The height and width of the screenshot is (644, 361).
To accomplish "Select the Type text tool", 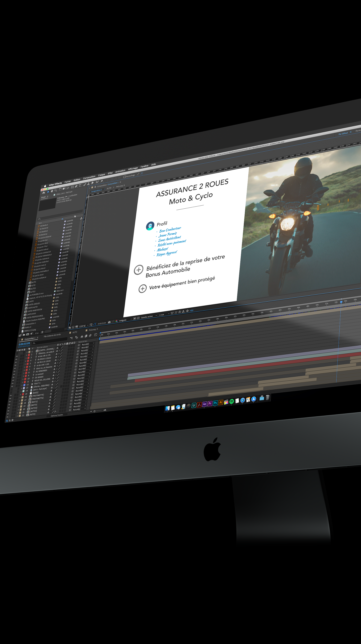I will [80, 185].
